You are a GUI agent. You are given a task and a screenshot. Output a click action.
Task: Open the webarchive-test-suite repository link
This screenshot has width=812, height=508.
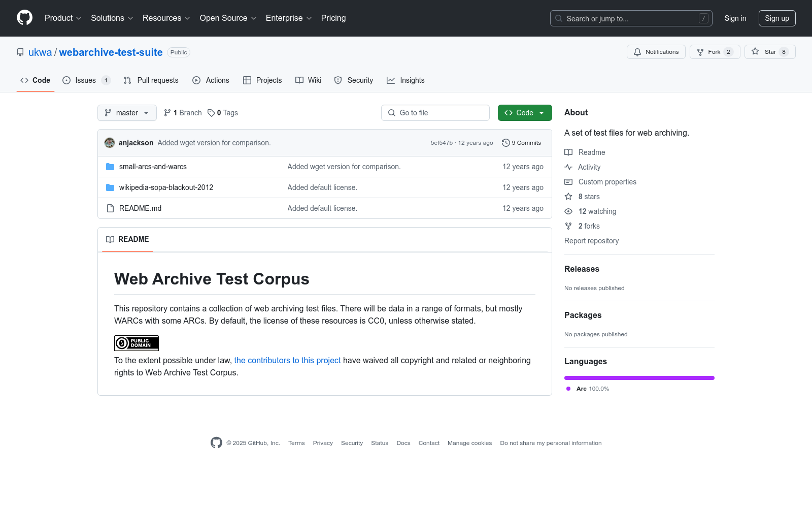pos(111,52)
